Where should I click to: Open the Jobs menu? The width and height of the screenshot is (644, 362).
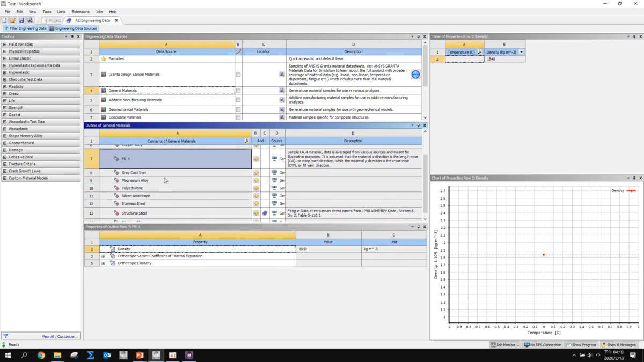[99, 11]
